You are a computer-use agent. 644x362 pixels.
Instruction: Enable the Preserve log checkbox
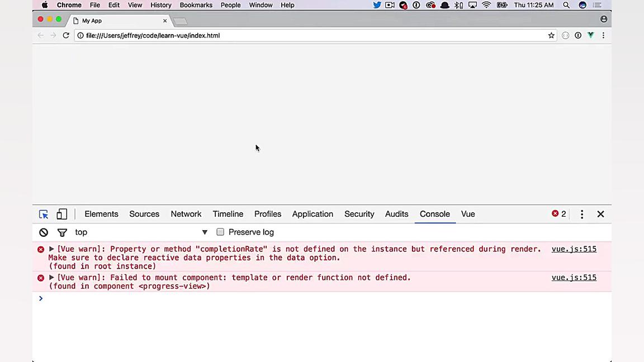(x=220, y=232)
